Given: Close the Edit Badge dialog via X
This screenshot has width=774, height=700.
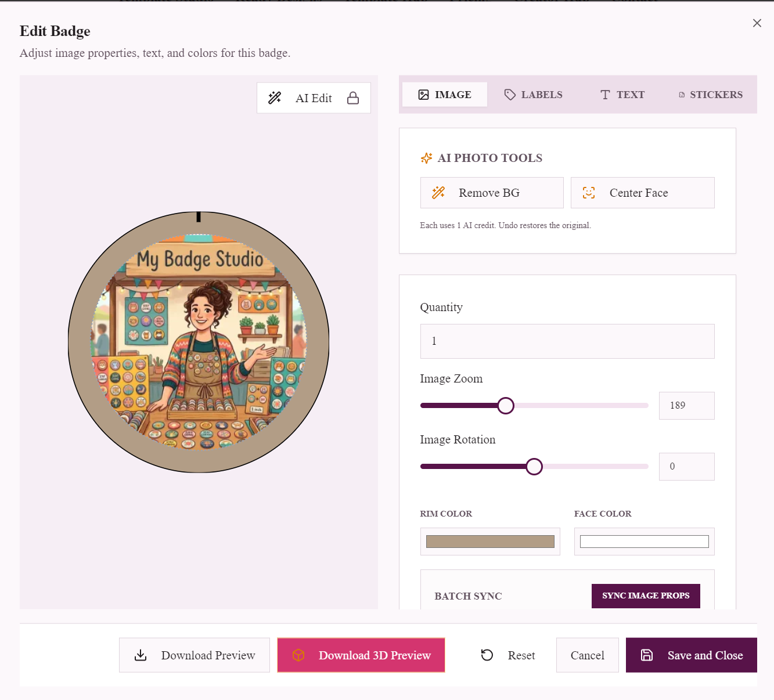Looking at the screenshot, I should point(757,23).
